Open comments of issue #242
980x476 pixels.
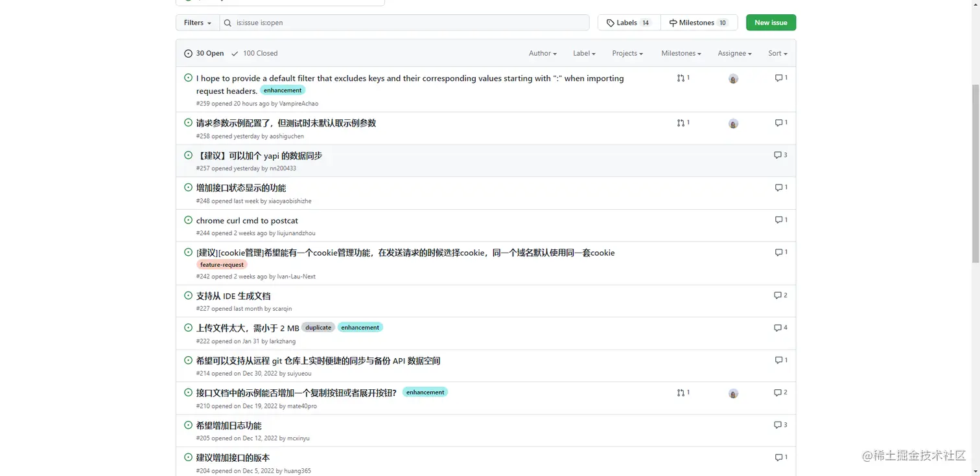[781, 252]
